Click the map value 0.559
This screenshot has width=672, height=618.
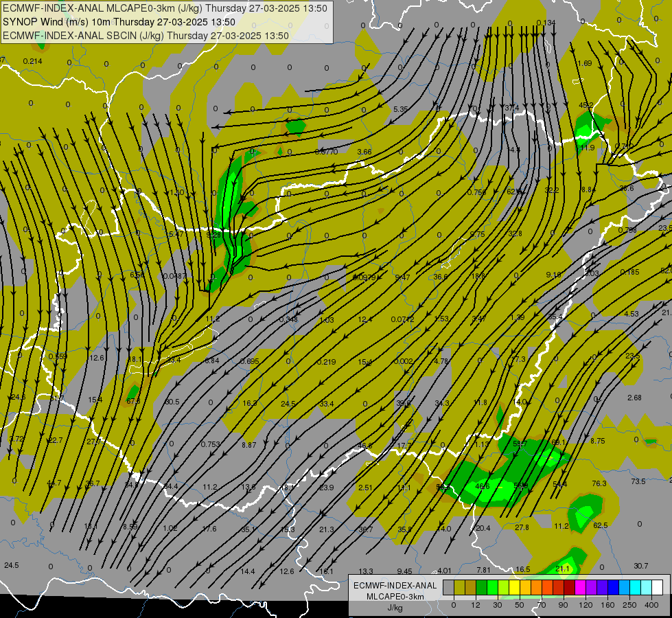pyautogui.click(x=58, y=356)
